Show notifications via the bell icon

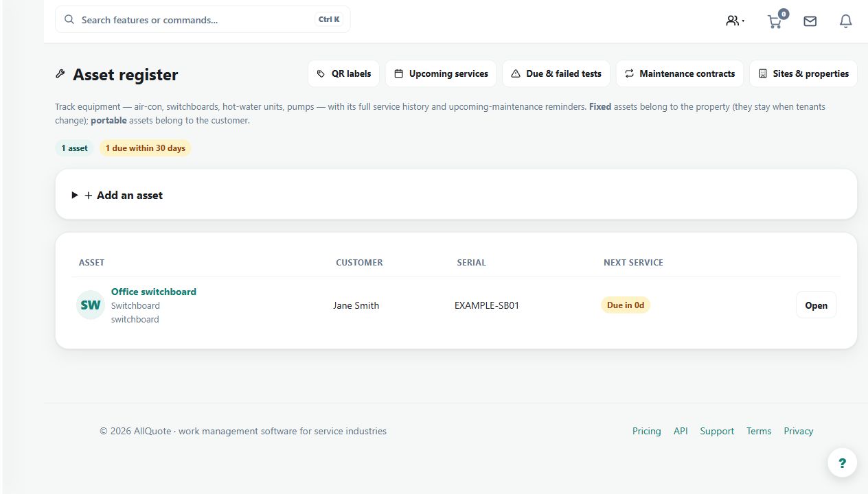pos(846,21)
